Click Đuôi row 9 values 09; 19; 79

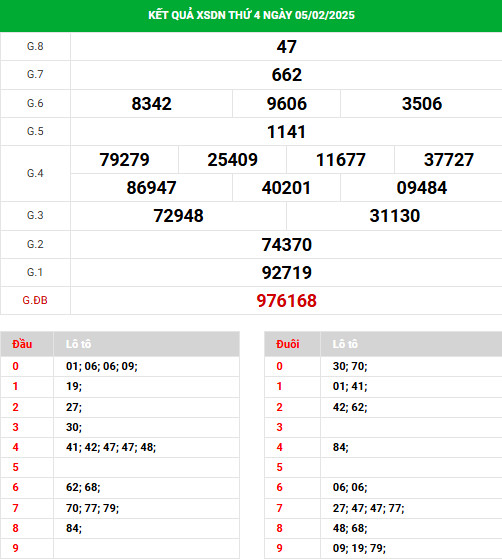click(x=359, y=548)
